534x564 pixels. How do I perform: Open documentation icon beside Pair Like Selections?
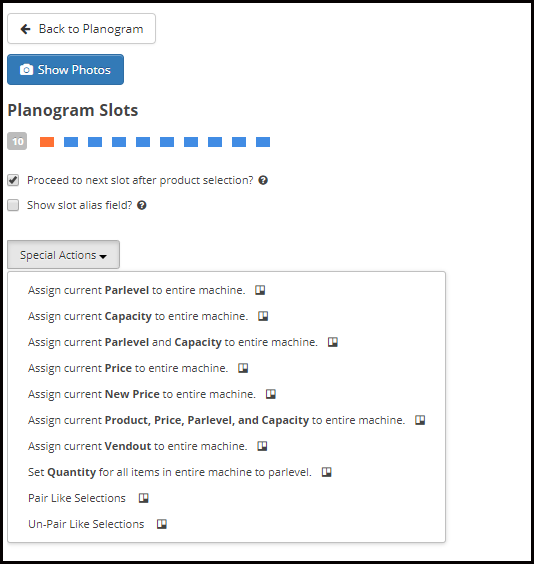[x=143, y=498]
